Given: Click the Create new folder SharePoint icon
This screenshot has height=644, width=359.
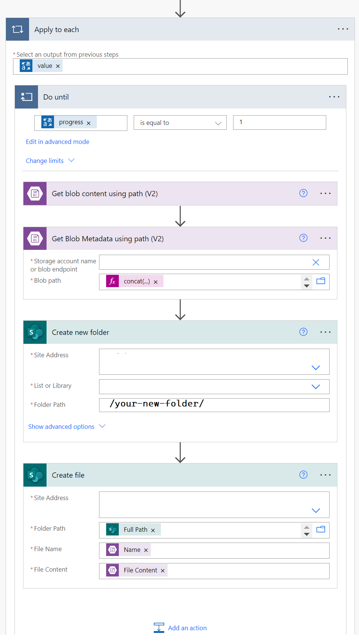Looking at the screenshot, I should click(x=35, y=332).
